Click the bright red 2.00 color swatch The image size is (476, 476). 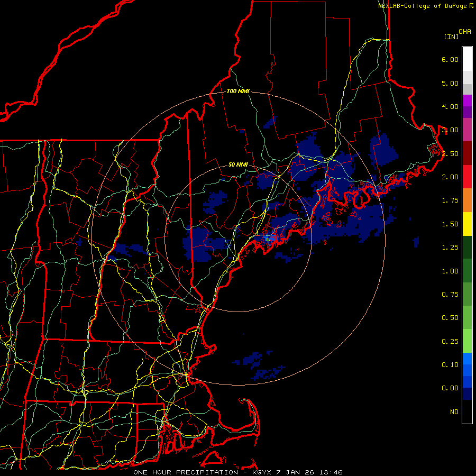tap(467, 177)
